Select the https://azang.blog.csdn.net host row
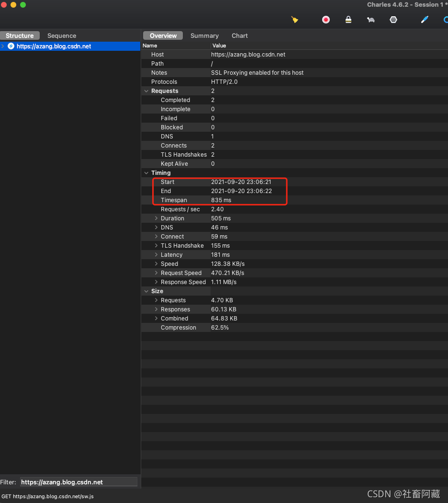448x503 pixels. point(70,46)
